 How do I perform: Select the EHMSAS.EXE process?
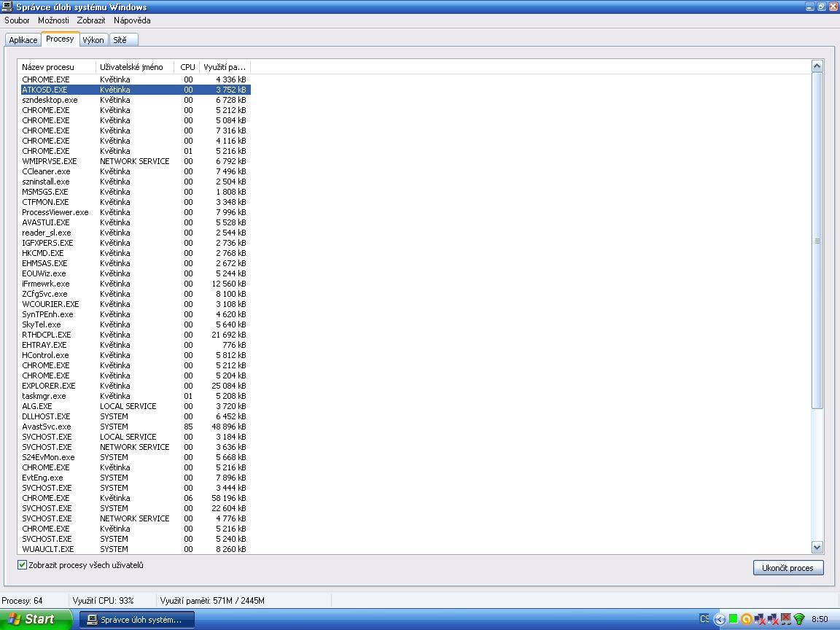(x=136, y=263)
